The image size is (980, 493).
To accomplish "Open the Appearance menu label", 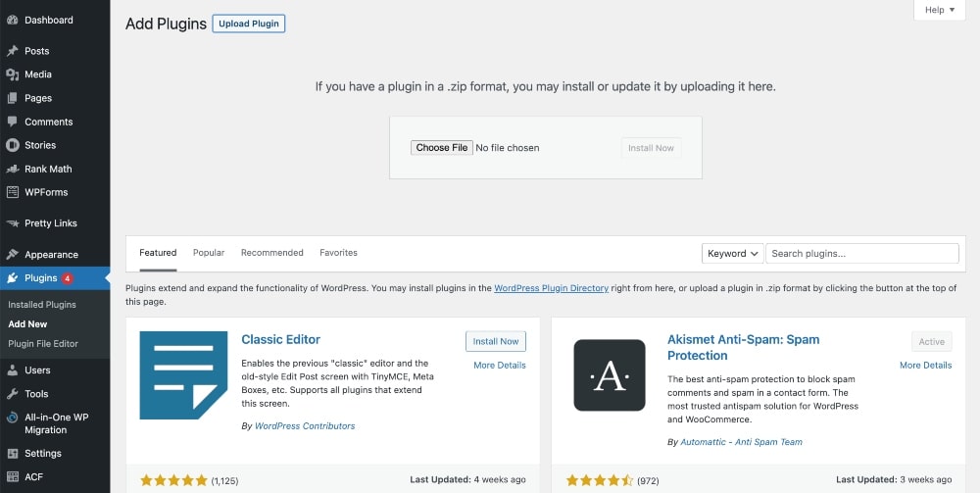I will pos(51,254).
